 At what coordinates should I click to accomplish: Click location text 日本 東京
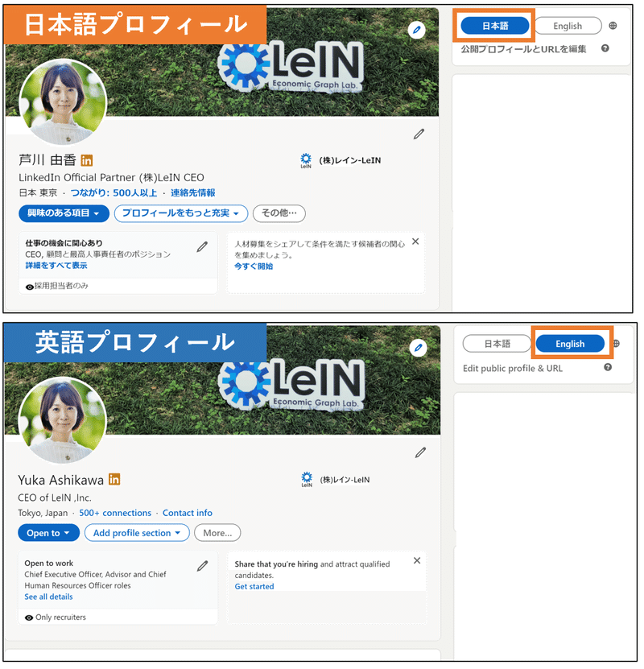[x=38, y=193]
